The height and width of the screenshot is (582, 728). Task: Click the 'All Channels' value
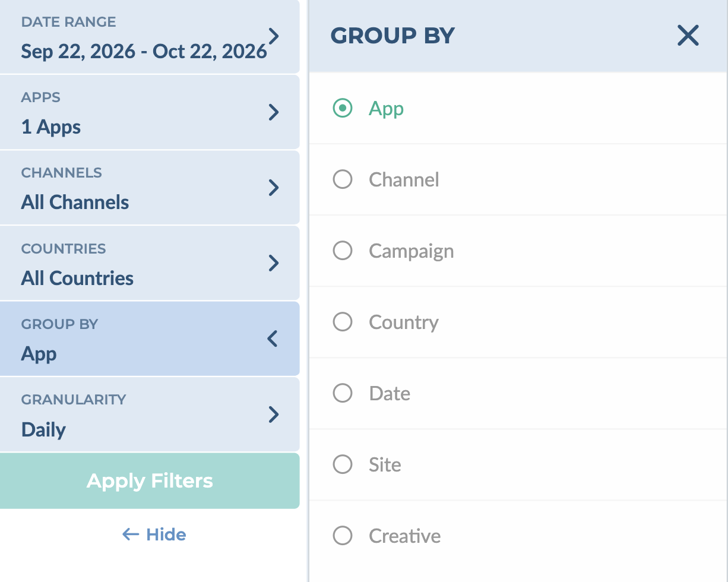pyautogui.click(x=75, y=203)
